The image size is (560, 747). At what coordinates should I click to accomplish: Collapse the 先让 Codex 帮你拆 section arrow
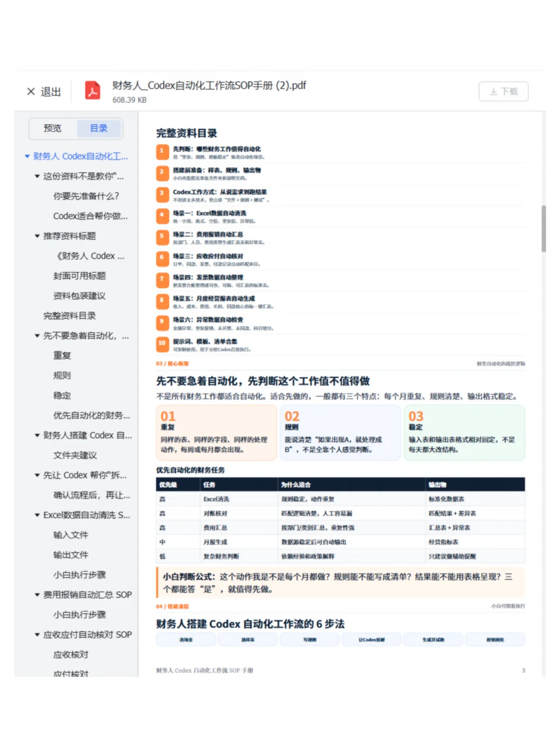37,475
